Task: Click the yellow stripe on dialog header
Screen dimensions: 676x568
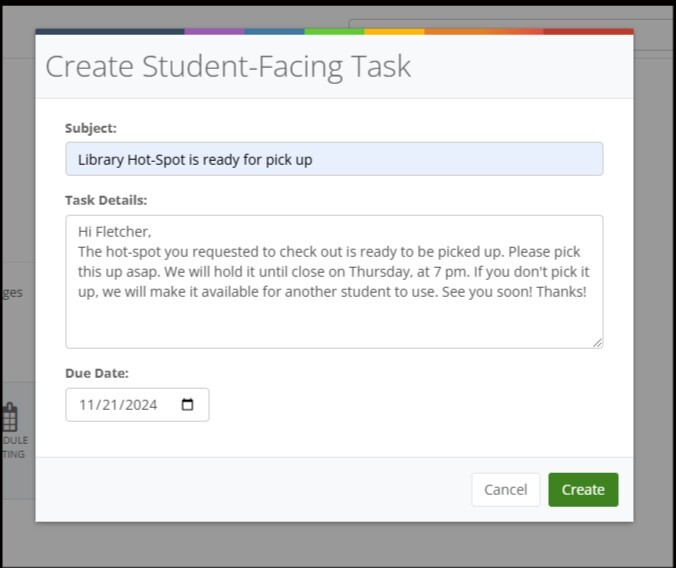Action: pyautogui.click(x=394, y=31)
